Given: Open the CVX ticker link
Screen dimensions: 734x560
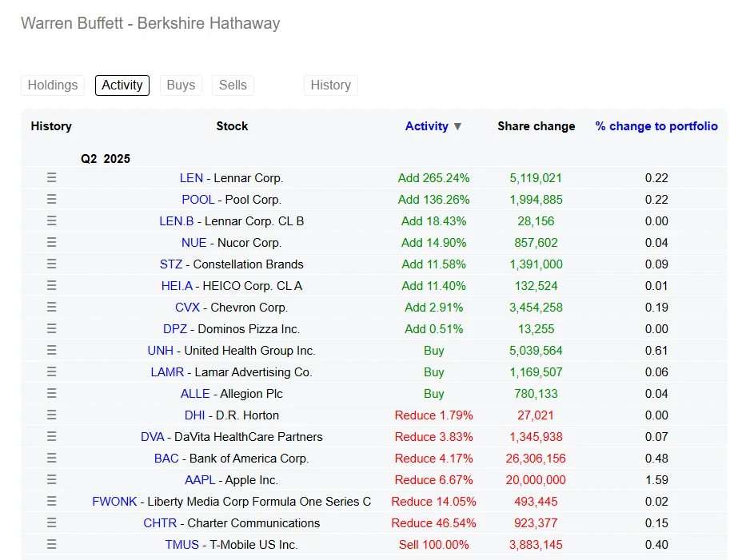Looking at the screenshot, I should (x=187, y=308).
